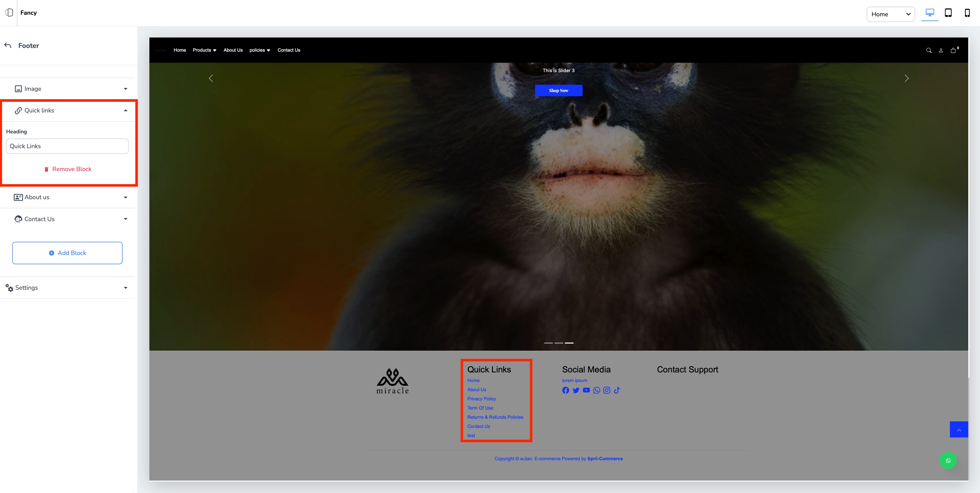Switch to tablet preview icon

(948, 13)
